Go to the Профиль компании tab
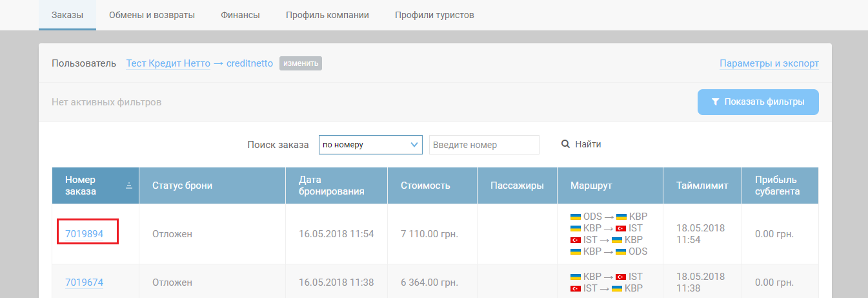This screenshot has height=298, width=868. click(327, 15)
